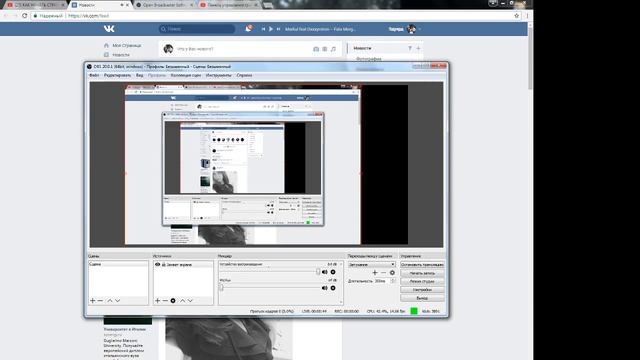Screen dimensions: 640x360
Task: Add a new scene in OBS
Action: pyautogui.click(x=92, y=300)
